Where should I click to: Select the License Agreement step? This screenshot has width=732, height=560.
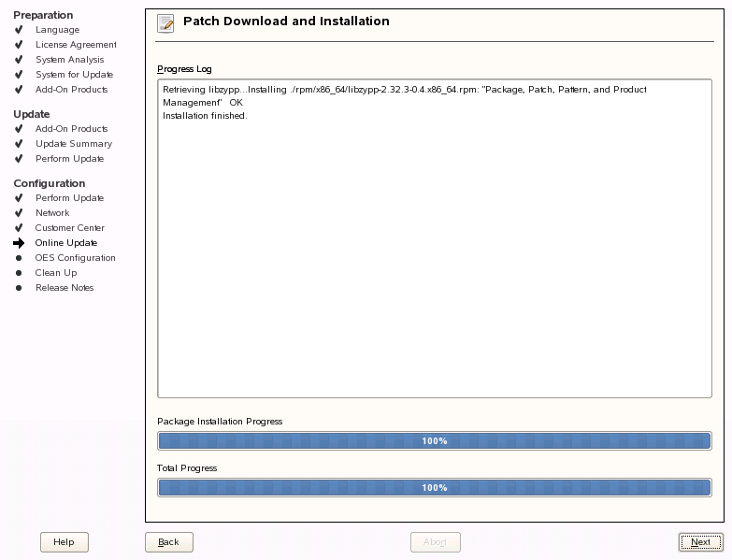point(76,45)
